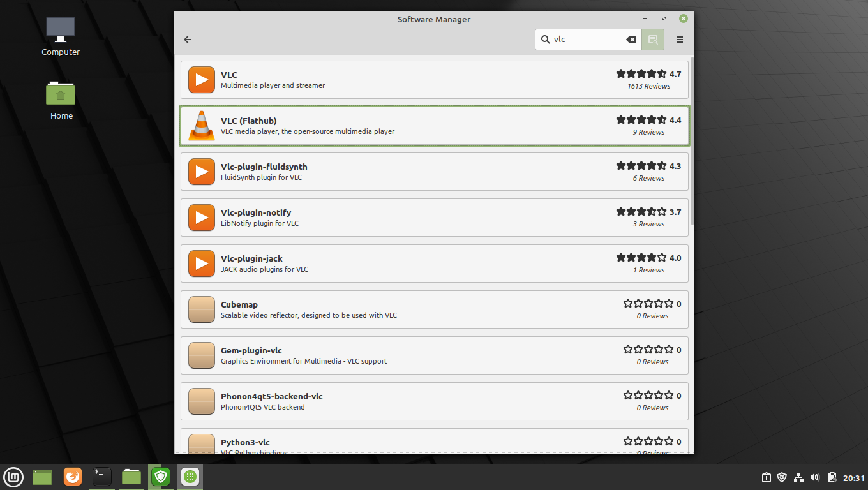Click the exclamation notification tray icon

(766, 477)
